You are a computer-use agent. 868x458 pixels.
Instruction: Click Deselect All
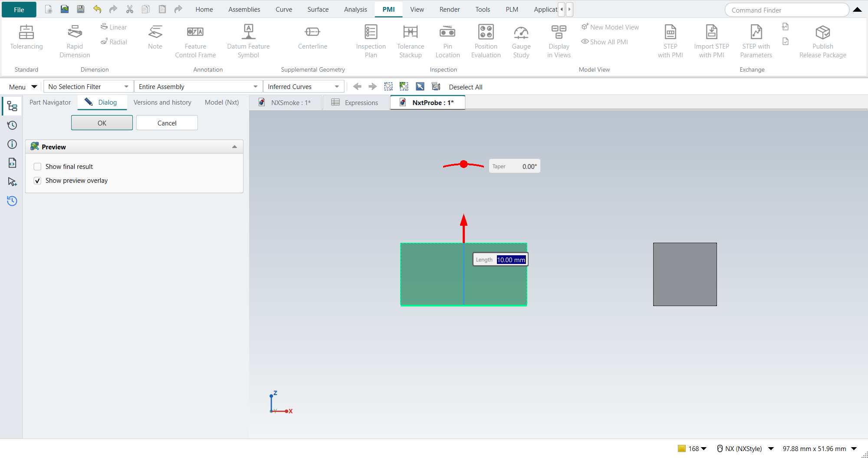[x=465, y=87]
